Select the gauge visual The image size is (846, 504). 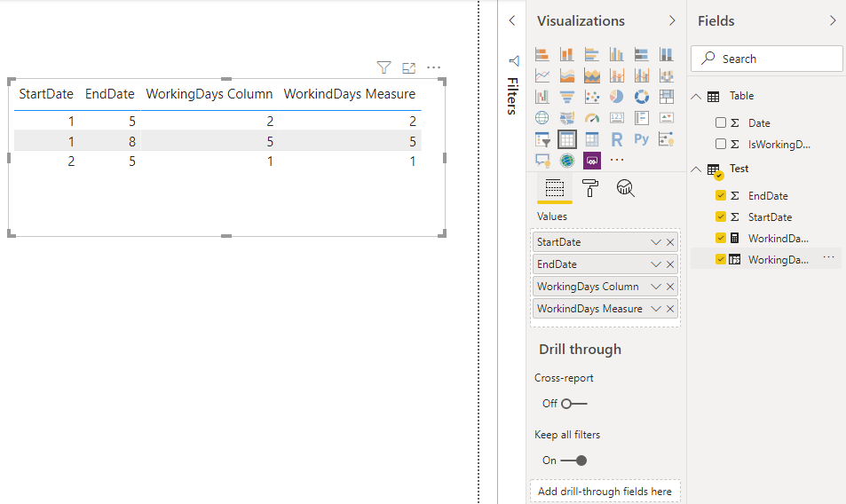tap(591, 117)
